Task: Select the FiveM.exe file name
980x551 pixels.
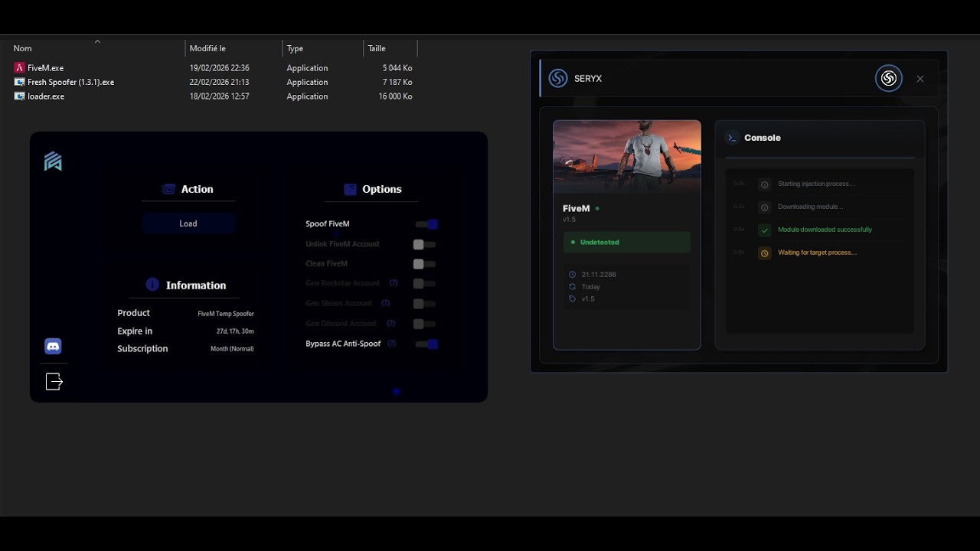Action: pos(45,68)
